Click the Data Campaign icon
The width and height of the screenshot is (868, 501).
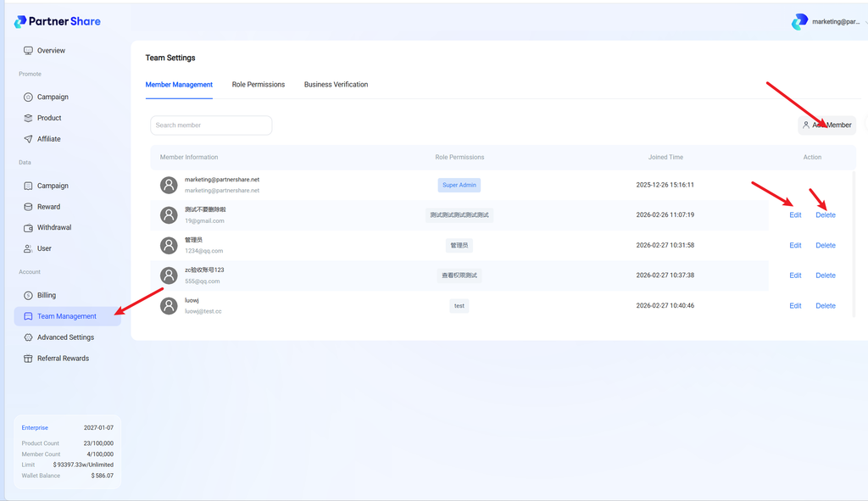(x=28, y=186)
